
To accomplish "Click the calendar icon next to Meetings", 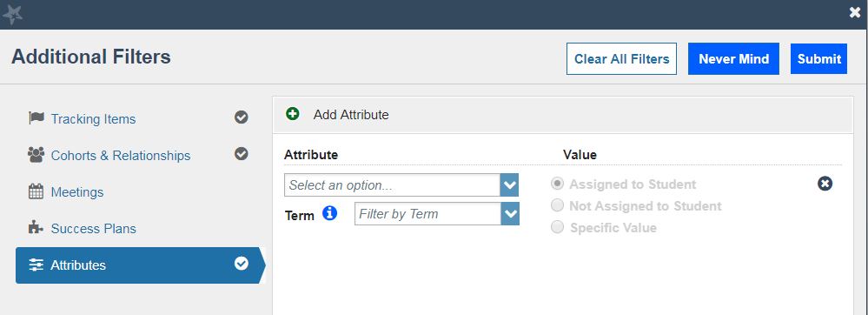I will click(36, 192).
